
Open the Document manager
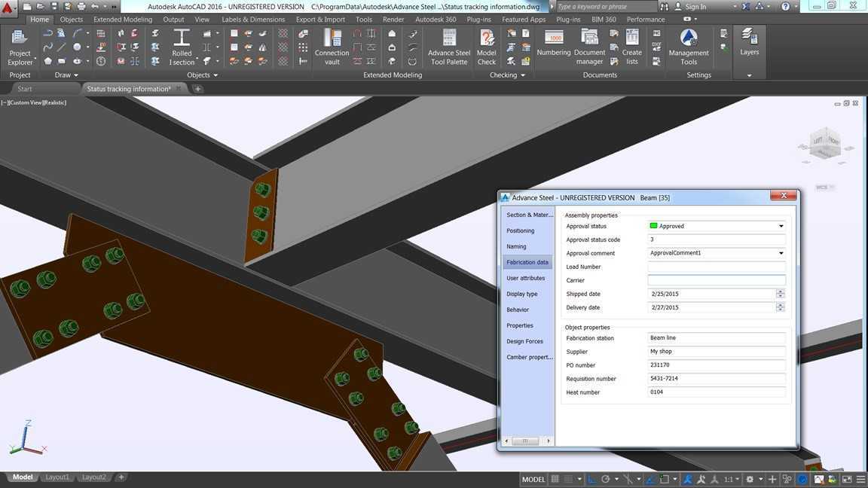(589, 47)
